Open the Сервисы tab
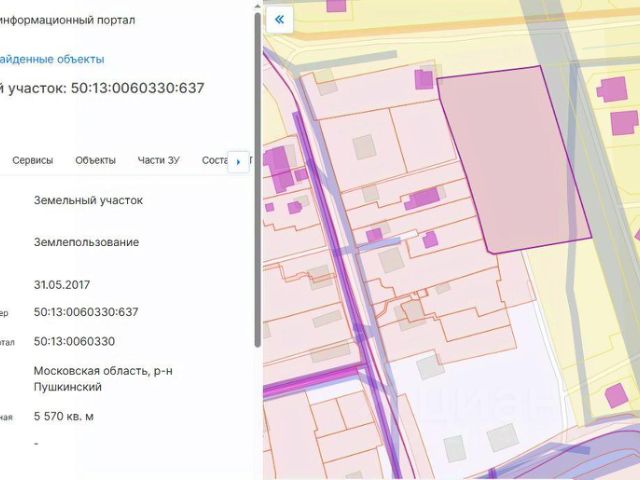 click(x=33, y=160)
